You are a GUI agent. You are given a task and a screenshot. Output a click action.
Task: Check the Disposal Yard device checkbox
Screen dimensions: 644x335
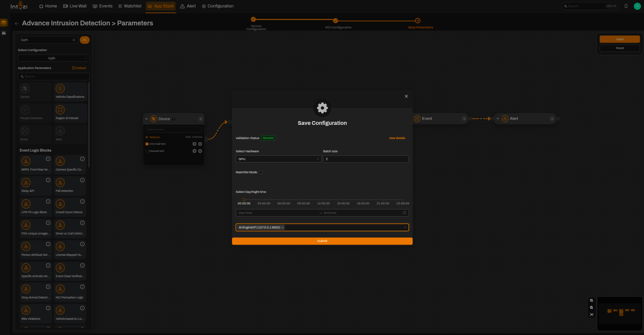click(x=147, y=151)
